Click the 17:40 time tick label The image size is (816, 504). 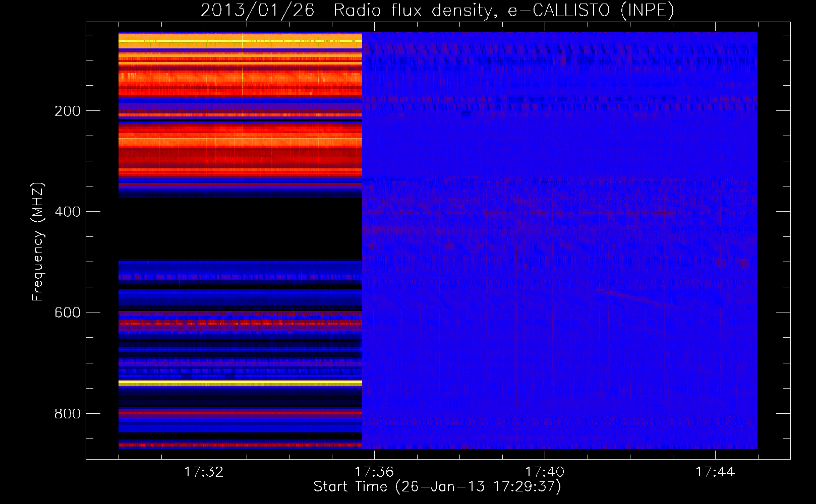point(545,472)
